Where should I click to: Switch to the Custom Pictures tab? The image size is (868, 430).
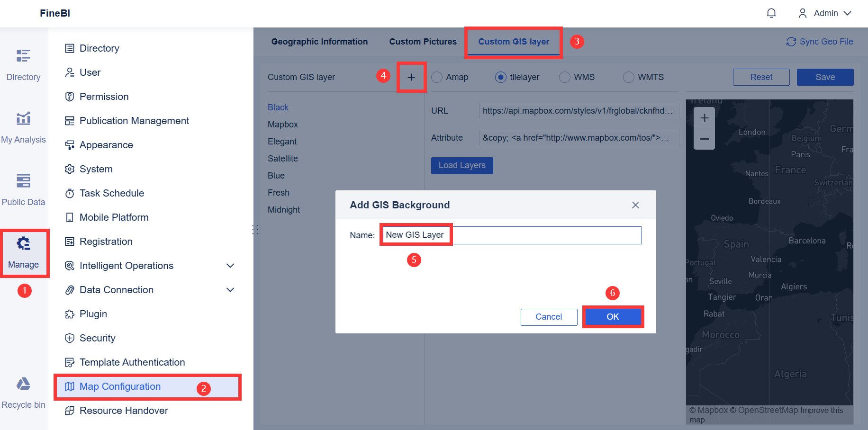(423, 42)
